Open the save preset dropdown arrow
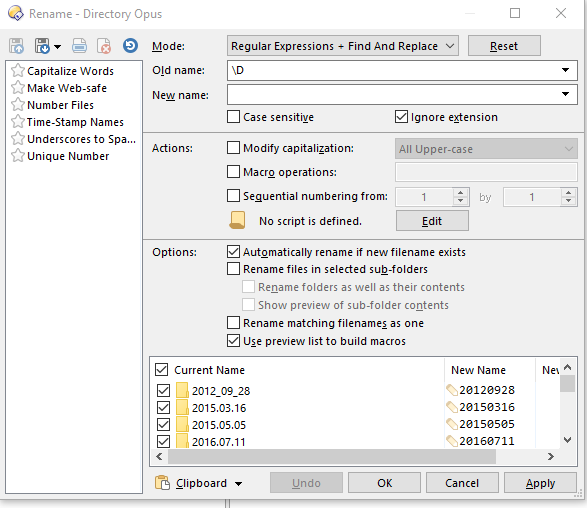This screenshot has height=508, width=587. coord(57,47)
